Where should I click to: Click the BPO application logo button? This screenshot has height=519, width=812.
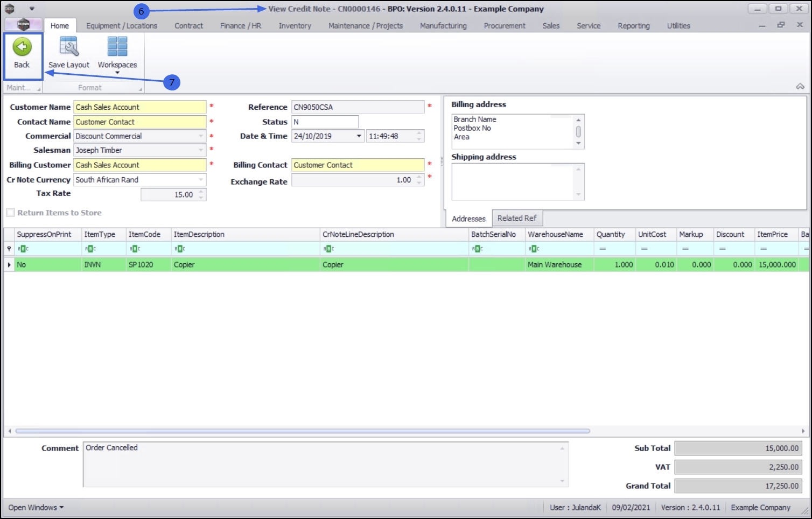(x=23, y=25)
